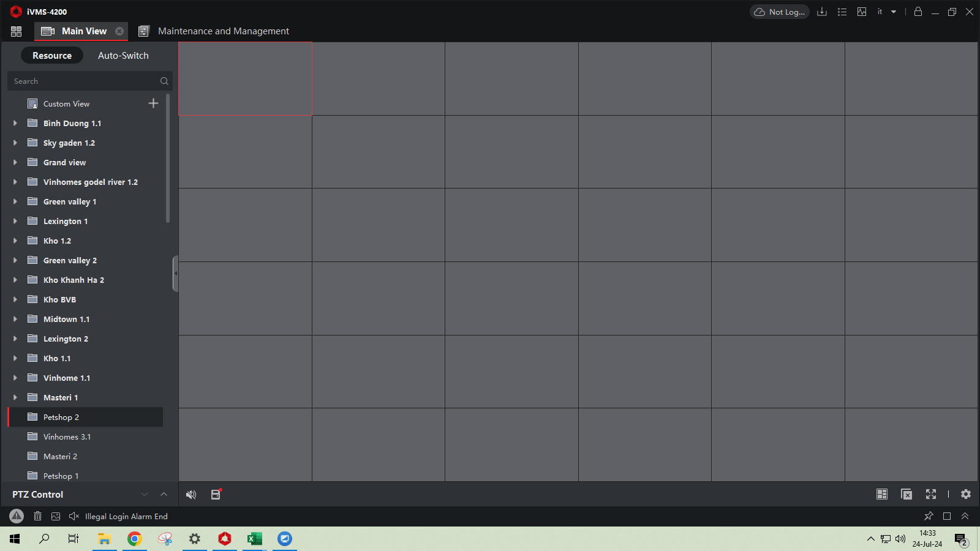Click the lock application icon
The image size is (980, 551).
click(x=918, y=12)
